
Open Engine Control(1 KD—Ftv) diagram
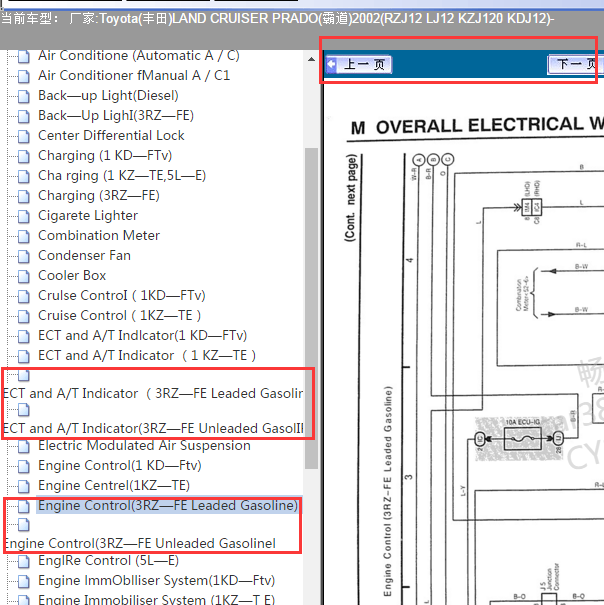(x=120, y=466)
